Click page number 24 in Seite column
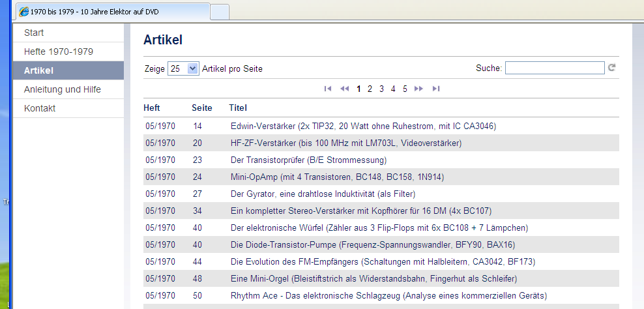The height and width of the screenshot is (309, 644). [x=198, y=177]
